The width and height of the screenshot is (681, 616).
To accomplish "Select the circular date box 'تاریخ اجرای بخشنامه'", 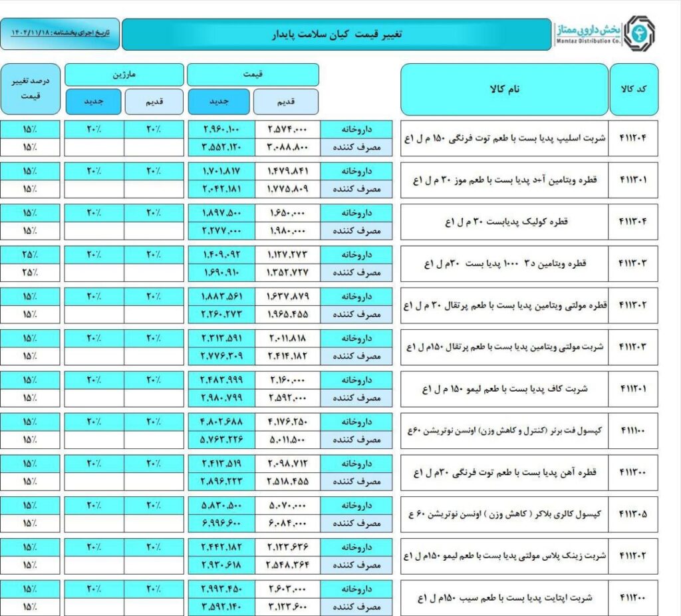I will coord(59,33).
